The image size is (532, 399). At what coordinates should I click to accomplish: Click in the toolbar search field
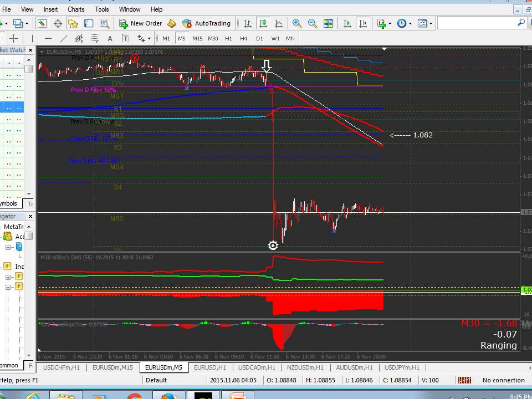(477, 23)
